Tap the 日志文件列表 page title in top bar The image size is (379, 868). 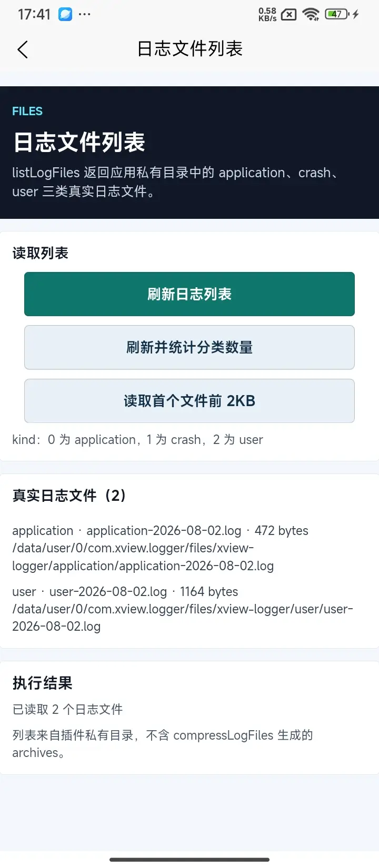190,49
